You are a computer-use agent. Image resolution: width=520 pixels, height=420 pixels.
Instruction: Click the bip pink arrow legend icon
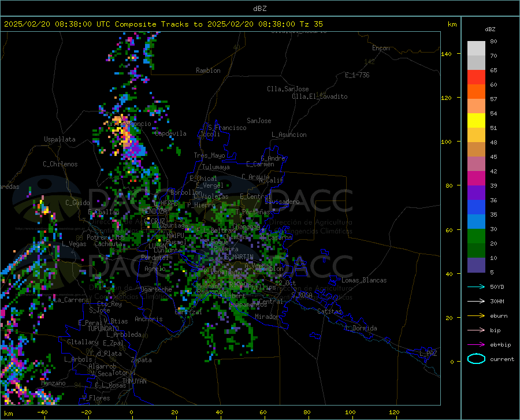(x=476, y=330)
